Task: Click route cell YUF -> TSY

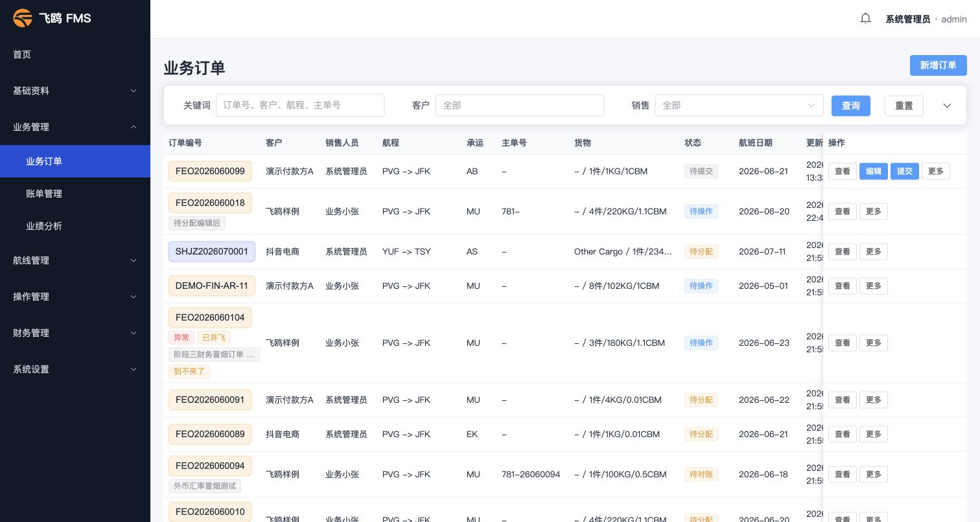Action: click(406, 252)
